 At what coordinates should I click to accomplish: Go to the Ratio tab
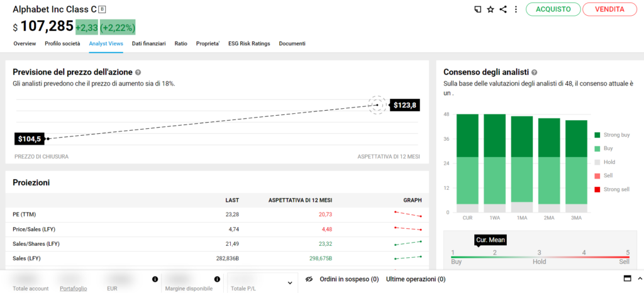[x=180, y=43]
